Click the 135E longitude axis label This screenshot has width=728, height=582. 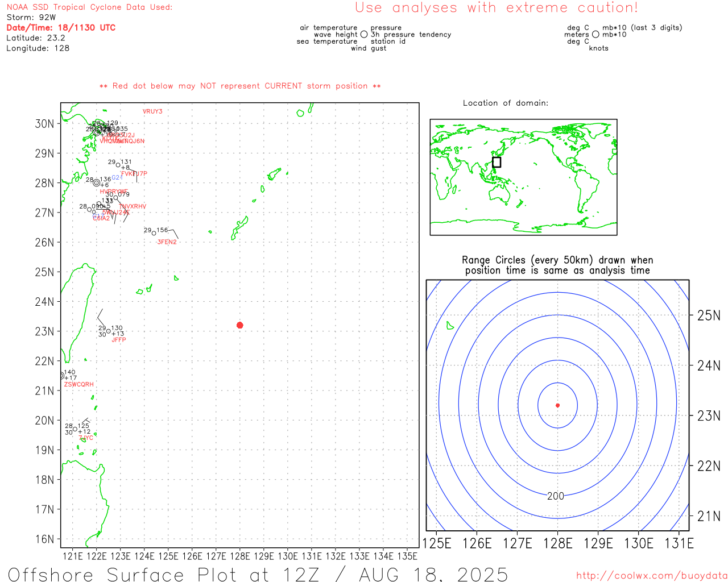pyautogui.click(x=407, y=556)
